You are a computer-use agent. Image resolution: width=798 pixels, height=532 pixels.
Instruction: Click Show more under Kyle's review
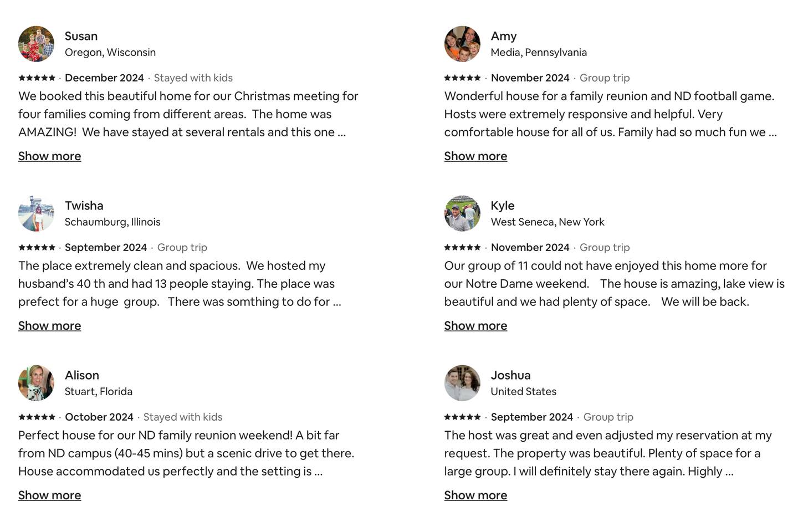(475, 326)
